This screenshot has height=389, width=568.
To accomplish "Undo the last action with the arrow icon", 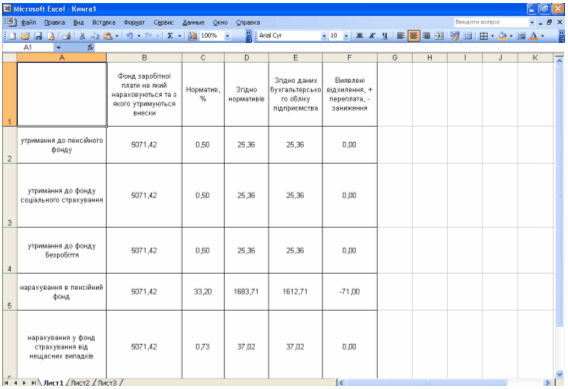I will coord(130,36).
